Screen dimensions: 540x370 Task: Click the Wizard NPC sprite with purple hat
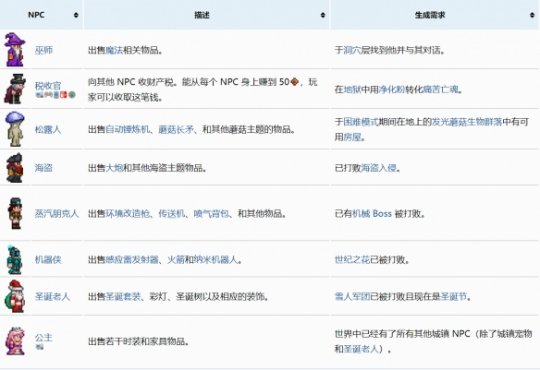[x=14, y=50]
